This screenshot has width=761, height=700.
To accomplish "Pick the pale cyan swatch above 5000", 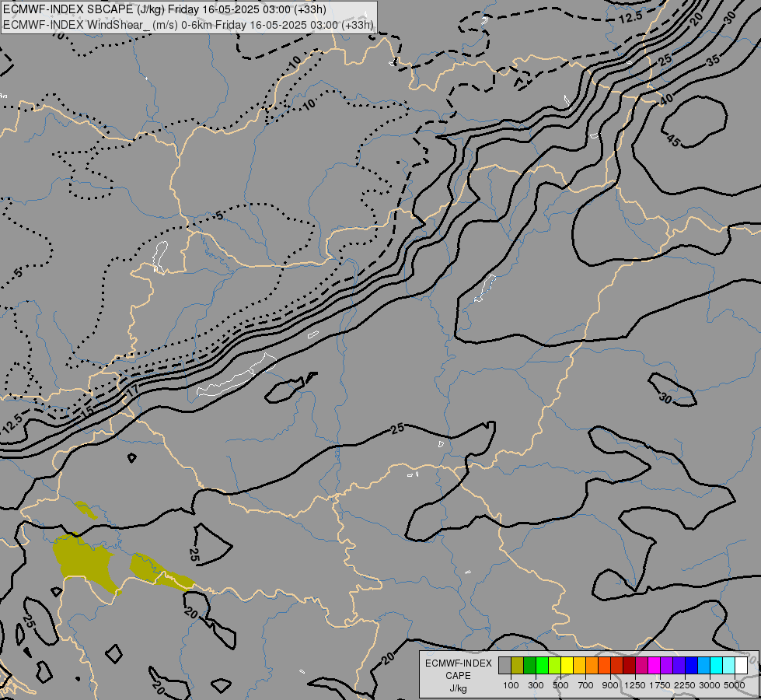I will coord(728,665).
